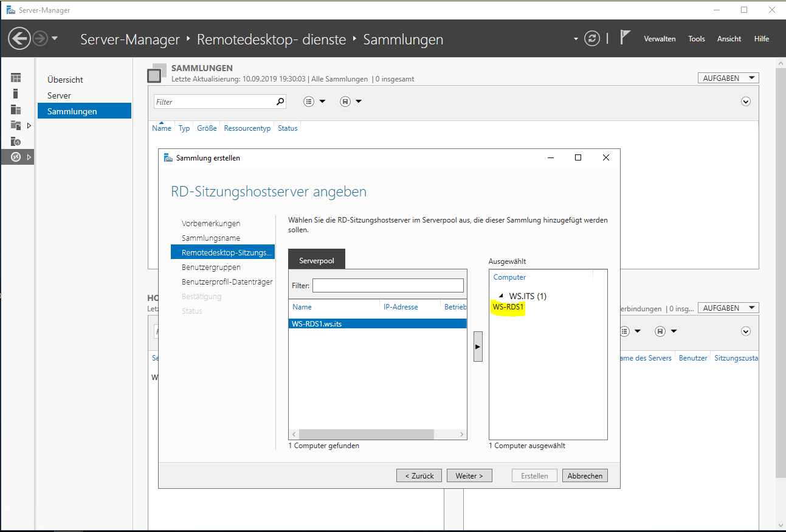Expand Sammlungen filter panel with chevron
Image resolution: width=786 pixels, height=532 pixels.
pyautogui.click(x=746, y=102)
